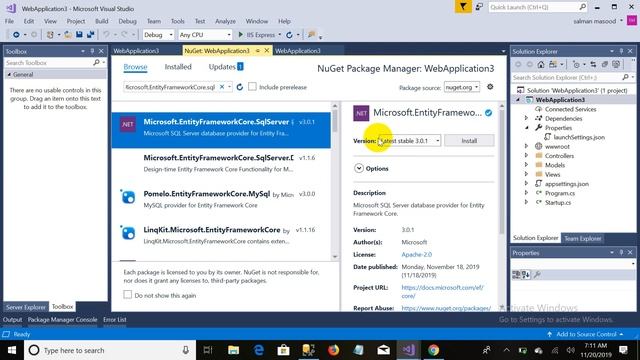This screenshot has height=360, width=640.
Task: Collapse the General group in Toolbox
Action: [x=9, y=75]
